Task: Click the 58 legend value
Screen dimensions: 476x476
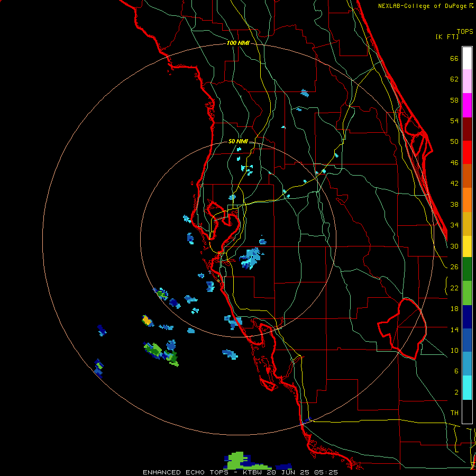Action: coord(454,100)
